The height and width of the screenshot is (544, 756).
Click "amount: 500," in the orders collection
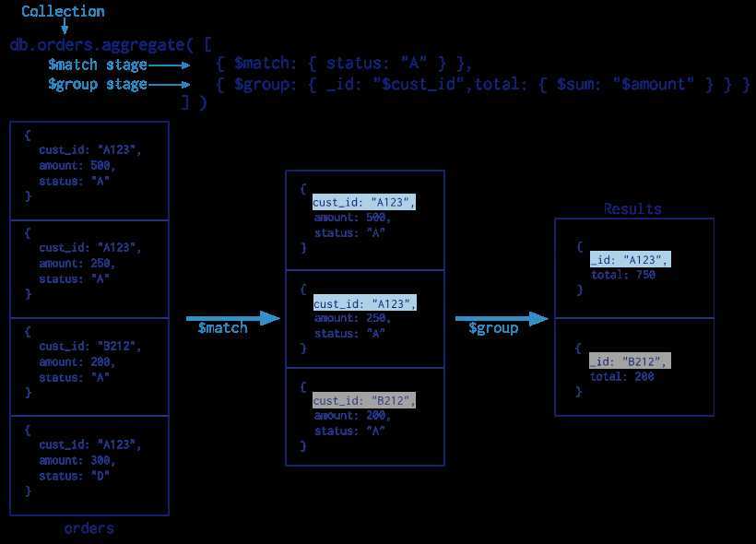click(77, 165)
